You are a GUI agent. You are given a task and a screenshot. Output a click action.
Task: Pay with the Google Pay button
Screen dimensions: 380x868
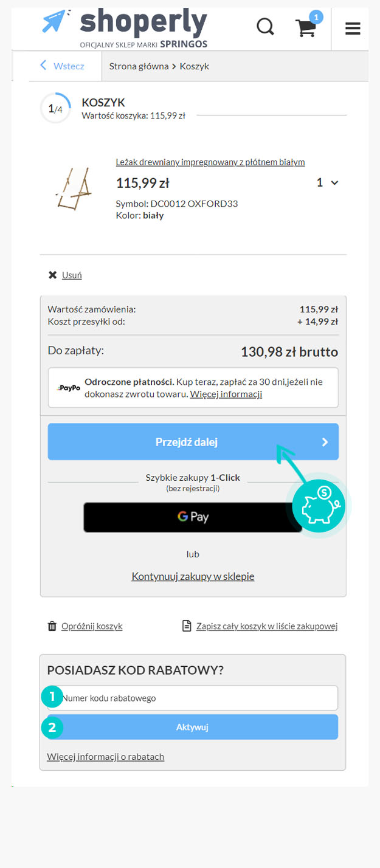click(x=193, y=517)
